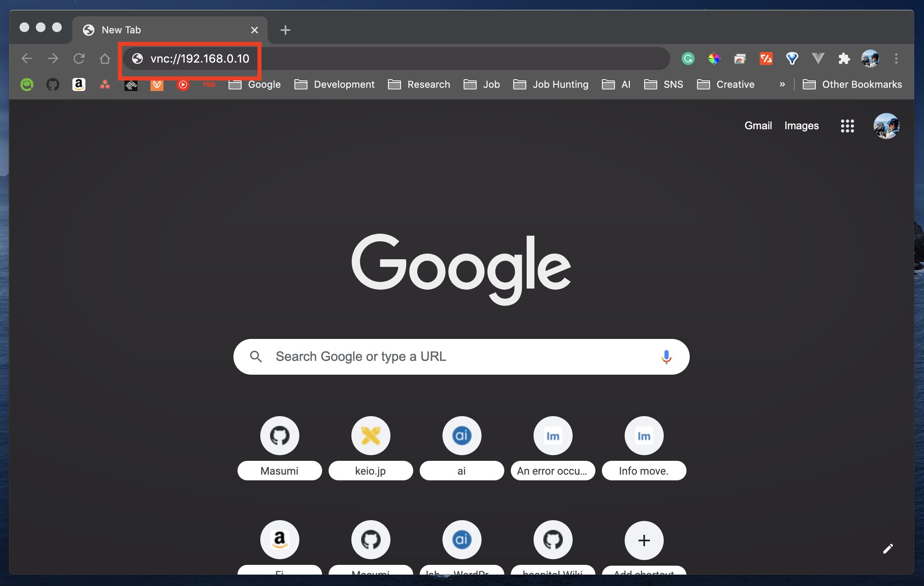Open the 'An error occu...' shortcut
Image resolution: width=924 pixels, height=586 pixels.
(553, 448)
